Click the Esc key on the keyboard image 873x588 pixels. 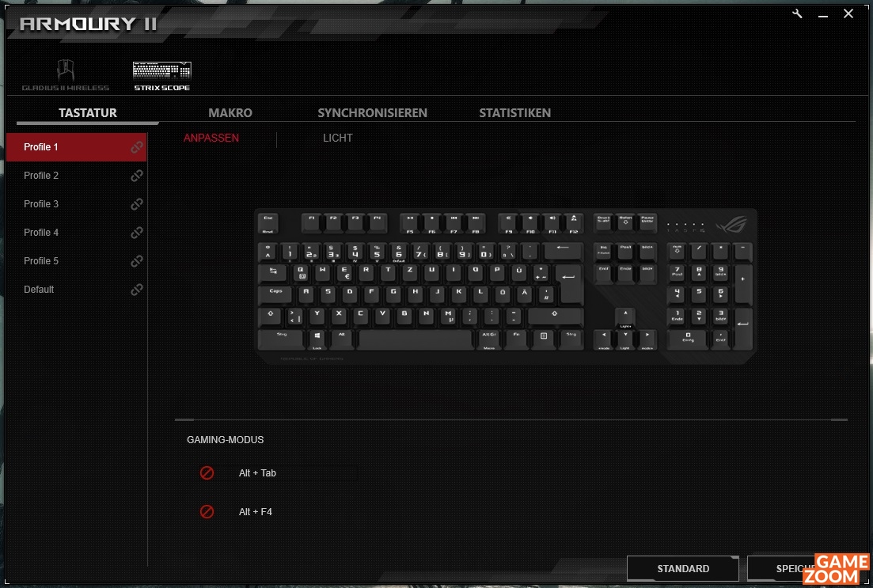tap(268, 223)
